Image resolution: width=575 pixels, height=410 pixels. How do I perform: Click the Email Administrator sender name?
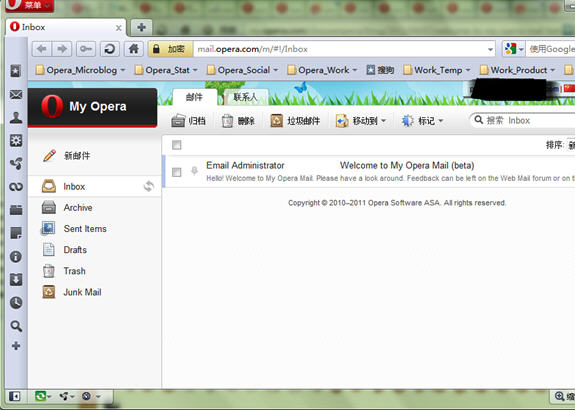pyautogui.click(x=245, y=165)
